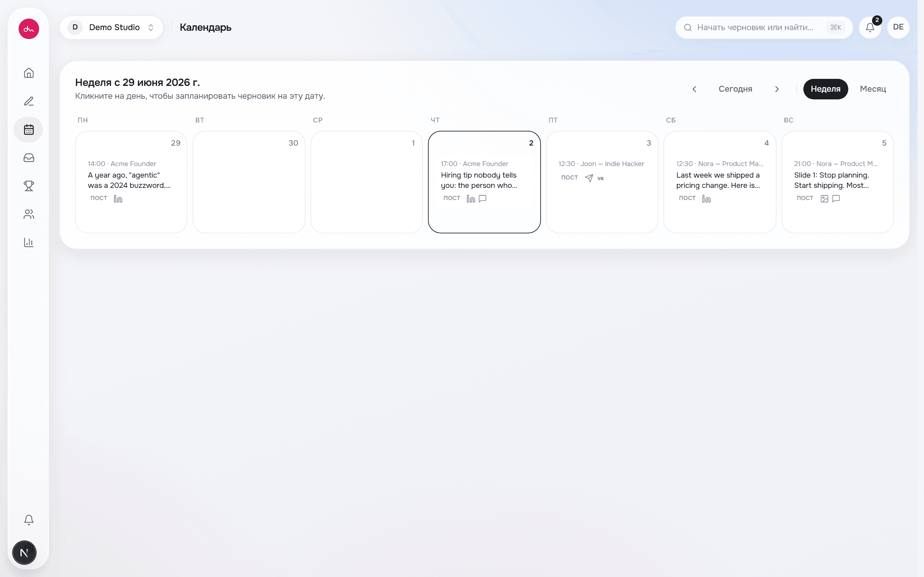Select the empty day 30 cell
Viewport: 924px width, 577px height.
tap(249, 182)
